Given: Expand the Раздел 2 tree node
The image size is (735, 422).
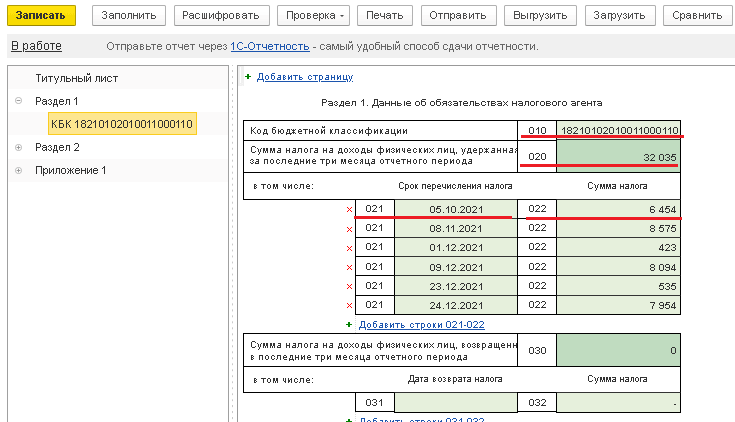Looking at the screenshot, I should pyautogui.click(x=19, y=147).
